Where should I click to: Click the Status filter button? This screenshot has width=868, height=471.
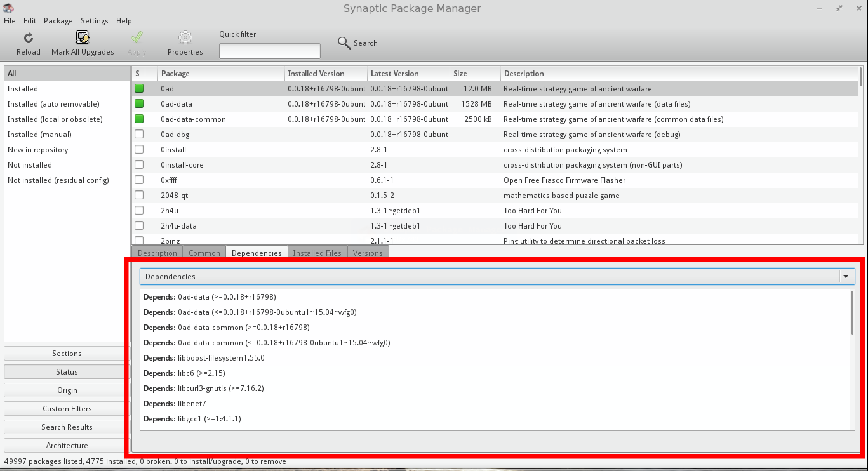67,372
